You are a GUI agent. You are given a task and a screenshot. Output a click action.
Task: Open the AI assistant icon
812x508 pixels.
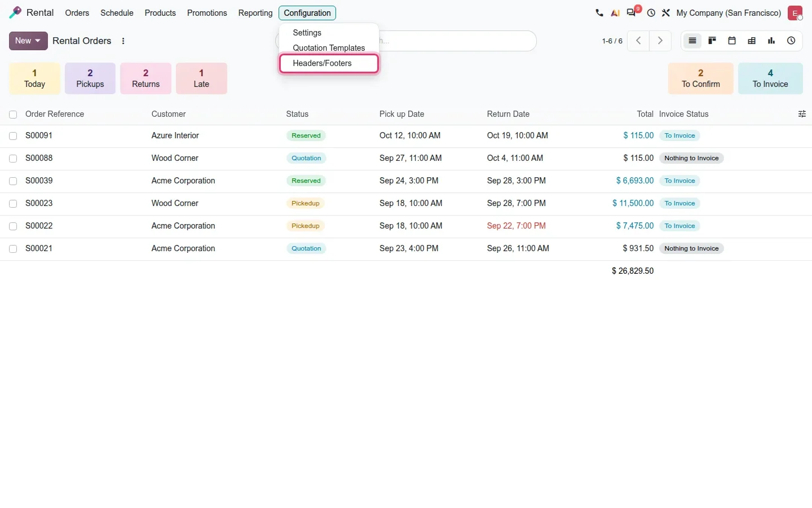click(615, 13)
